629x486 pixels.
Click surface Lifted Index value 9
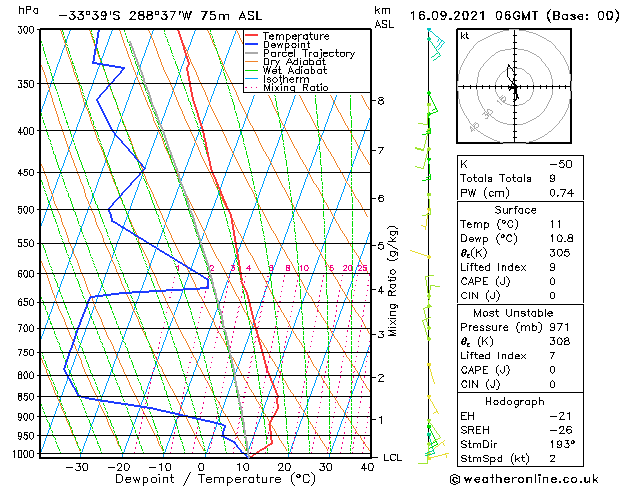tap(553, 267)
